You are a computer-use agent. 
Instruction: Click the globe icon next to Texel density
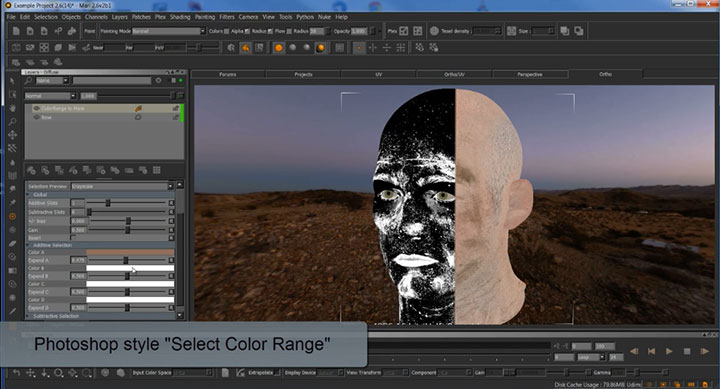(x=434, y=31)
